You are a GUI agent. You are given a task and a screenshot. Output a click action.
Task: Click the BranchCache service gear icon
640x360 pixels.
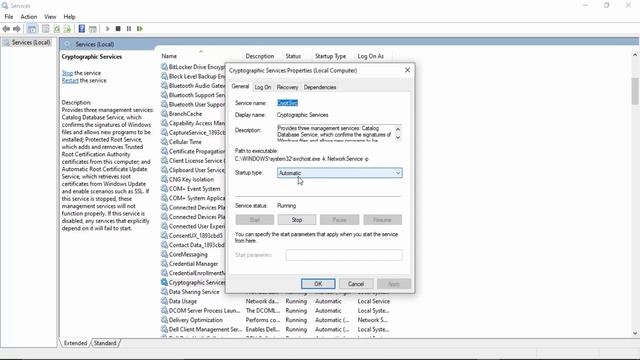point(164,113)
